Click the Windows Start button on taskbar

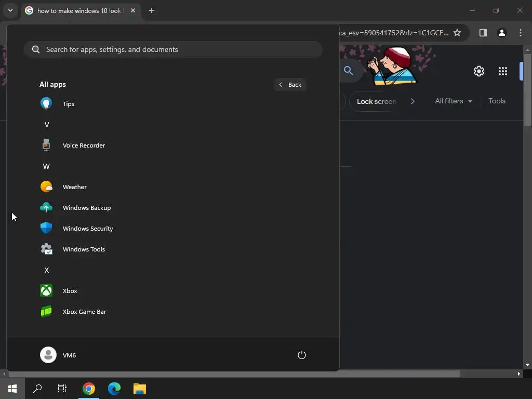12,389
